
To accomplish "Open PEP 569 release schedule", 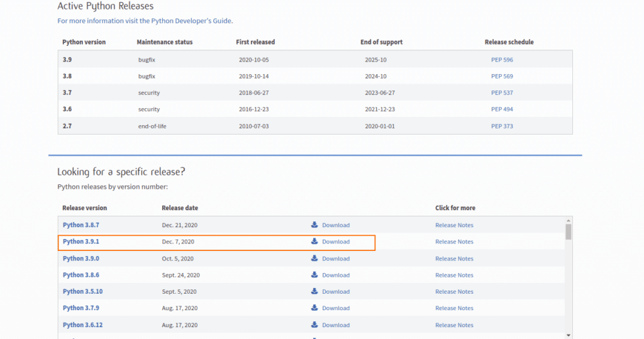I will coord(502,76).
